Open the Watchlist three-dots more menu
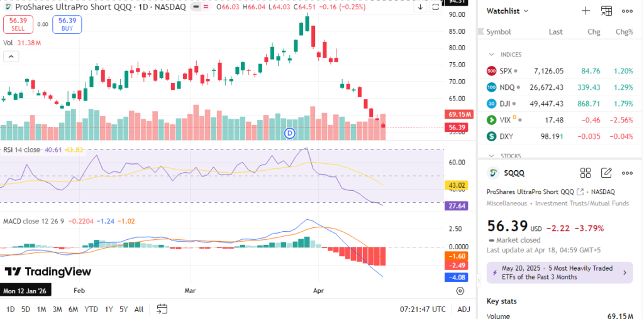Viewport: 644px width, 319px height. coord(627,11)
